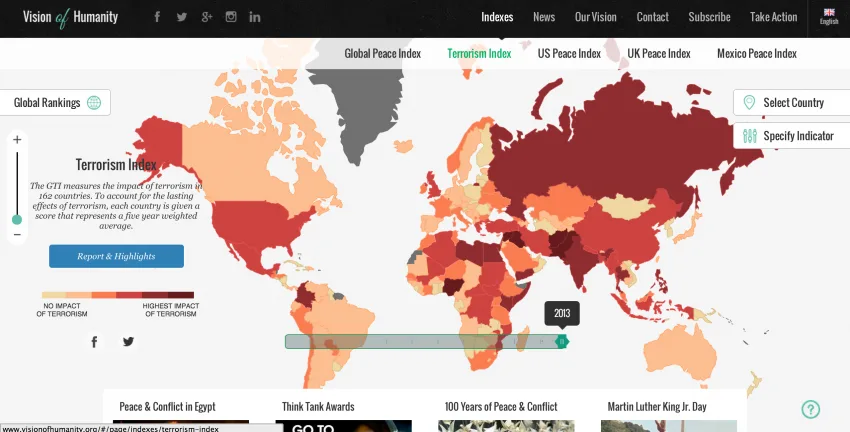Open the Global Rankings button
The width and height of the screenshot is (850, 432).
[55, 102]
